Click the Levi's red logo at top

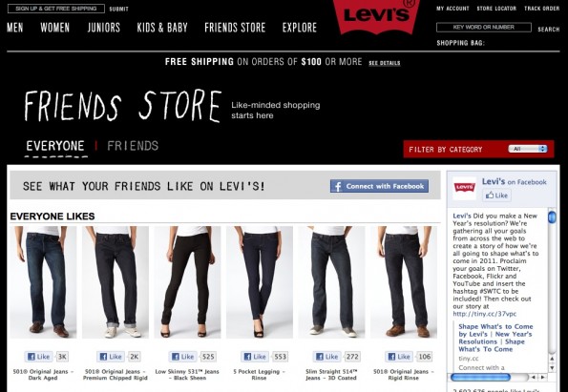[x=376, y=15]
